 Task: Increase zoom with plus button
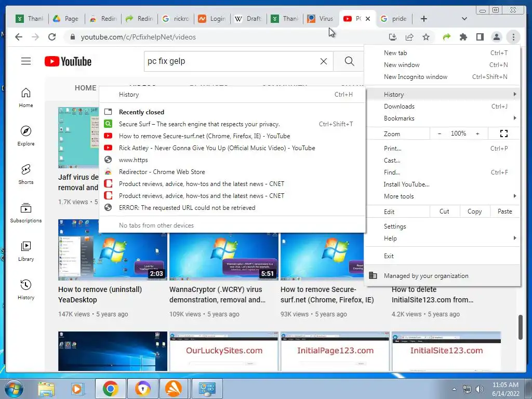pos(478,134)
